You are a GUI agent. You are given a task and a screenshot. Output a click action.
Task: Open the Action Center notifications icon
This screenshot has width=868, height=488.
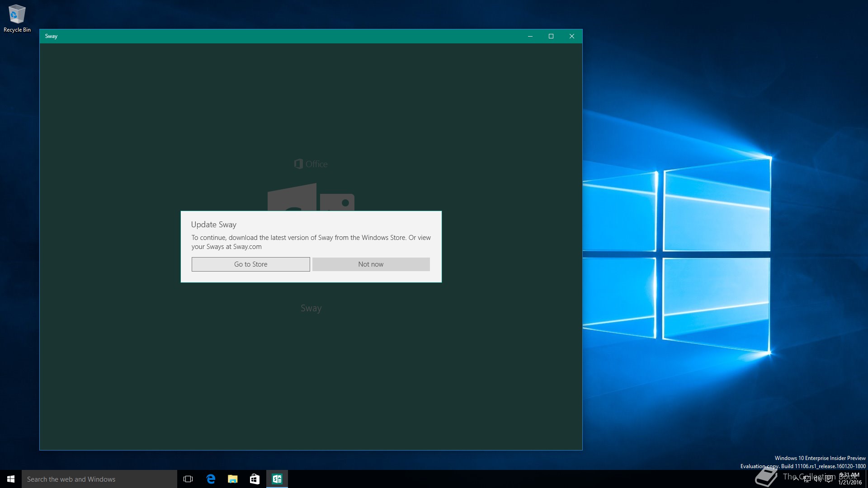tap(829, 479)
